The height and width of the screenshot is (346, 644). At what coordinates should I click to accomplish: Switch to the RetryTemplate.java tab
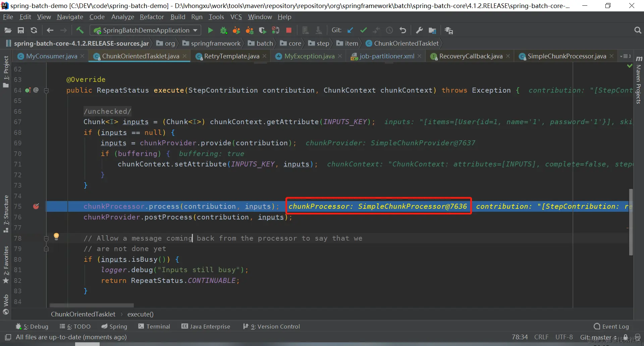232,56
